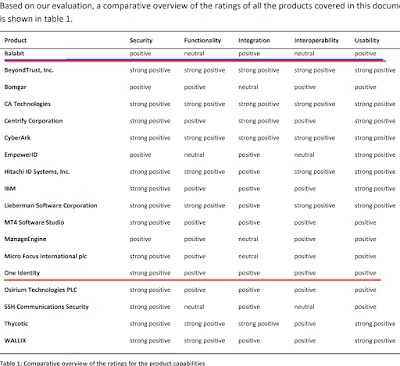Image resolution: width=400 pixels, height=366 pixels.
Task: Click CyberArk's Integration strong positive cell
Action: [x=258, y=138]
